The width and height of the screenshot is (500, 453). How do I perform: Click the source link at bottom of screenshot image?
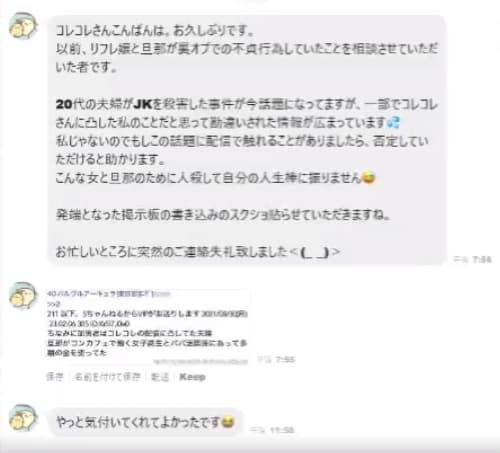[x=200, y=361]
